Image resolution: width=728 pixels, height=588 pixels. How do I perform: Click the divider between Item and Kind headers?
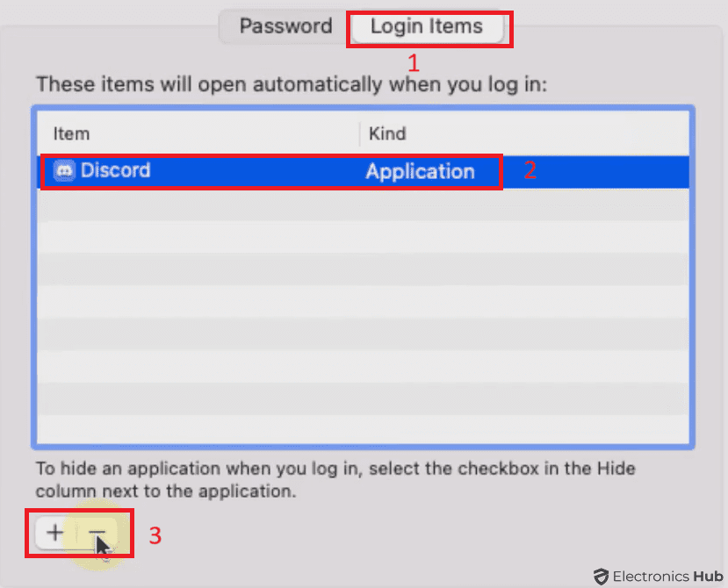click(360, 134)
